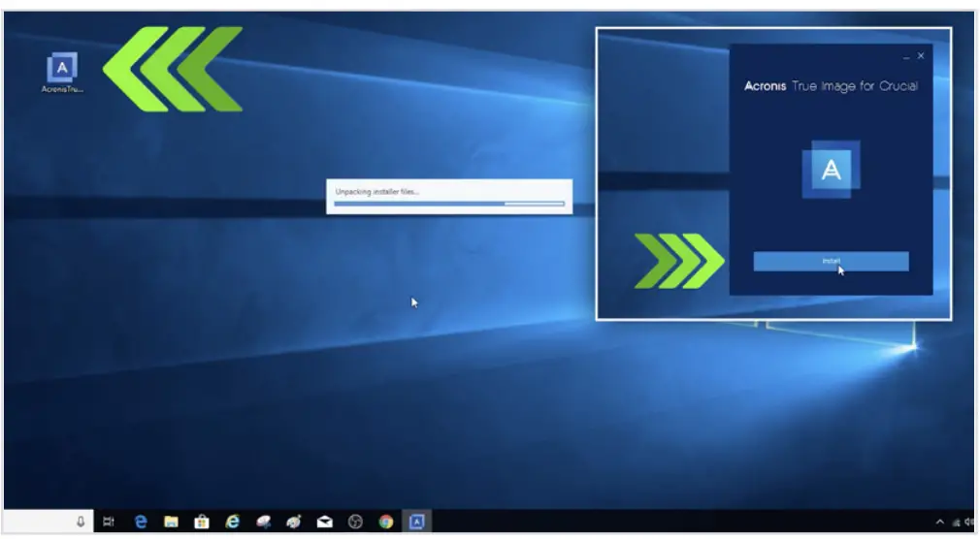The width and height of the screenshot is (980, 539).
Task: Select the active Acronis installer taskbar icon
Action: [x=417, y=522]
